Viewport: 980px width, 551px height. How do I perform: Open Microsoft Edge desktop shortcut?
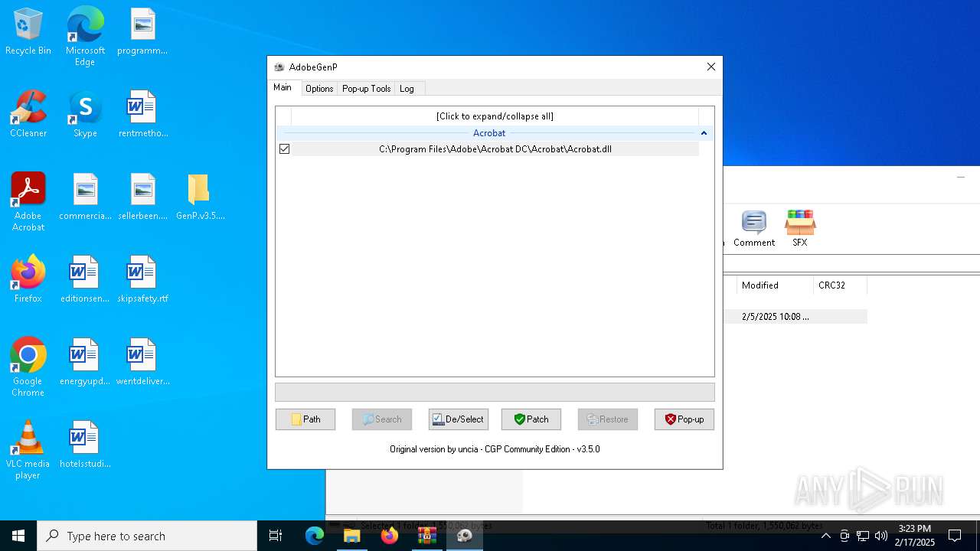point(85,36)
